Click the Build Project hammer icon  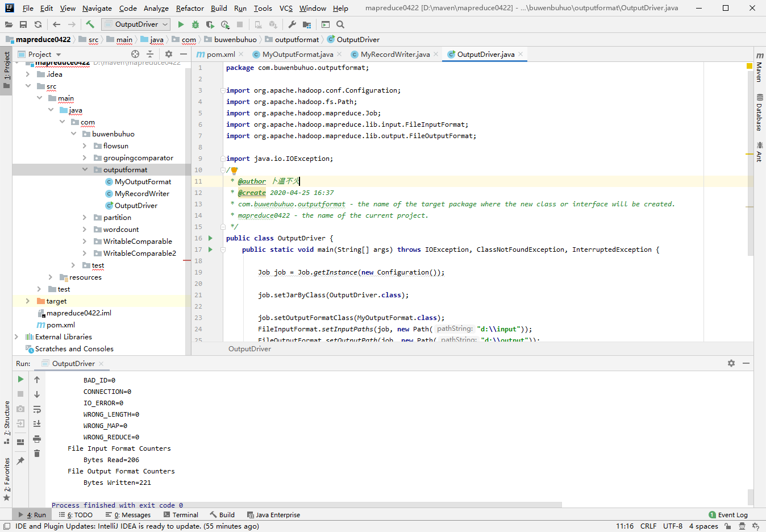click(x=90, y=24)
